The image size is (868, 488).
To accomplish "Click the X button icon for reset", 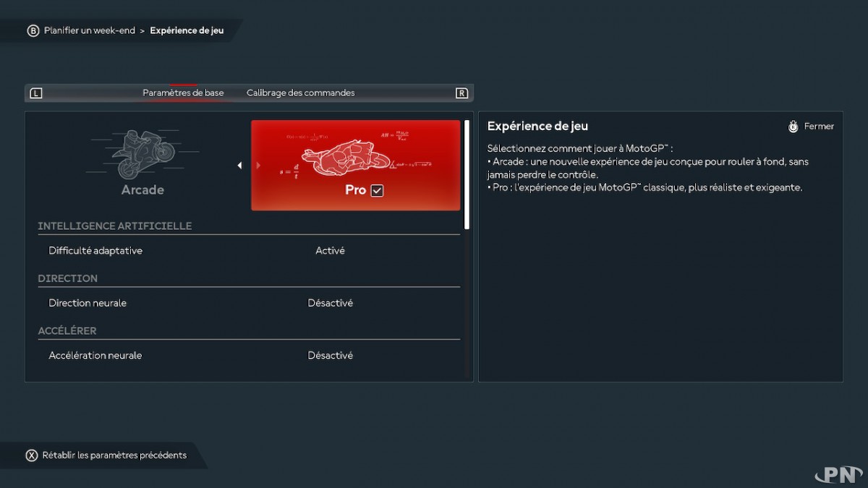I will [32, 455].
